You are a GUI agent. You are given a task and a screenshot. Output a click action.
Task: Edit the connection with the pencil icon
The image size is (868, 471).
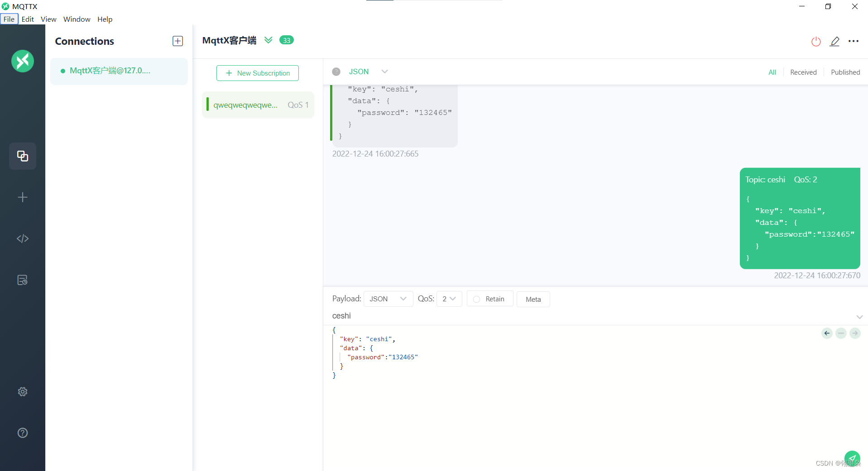[834, 42]
